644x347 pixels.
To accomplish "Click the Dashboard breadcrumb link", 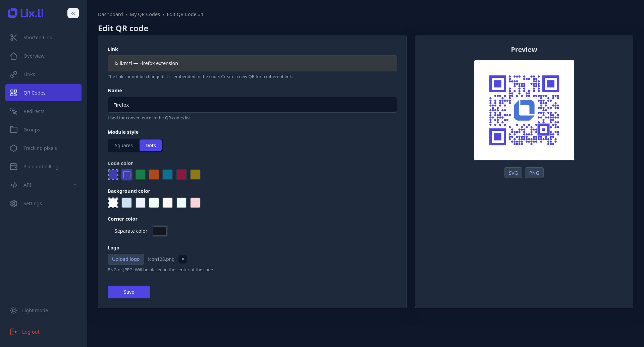I will point(110,14).
